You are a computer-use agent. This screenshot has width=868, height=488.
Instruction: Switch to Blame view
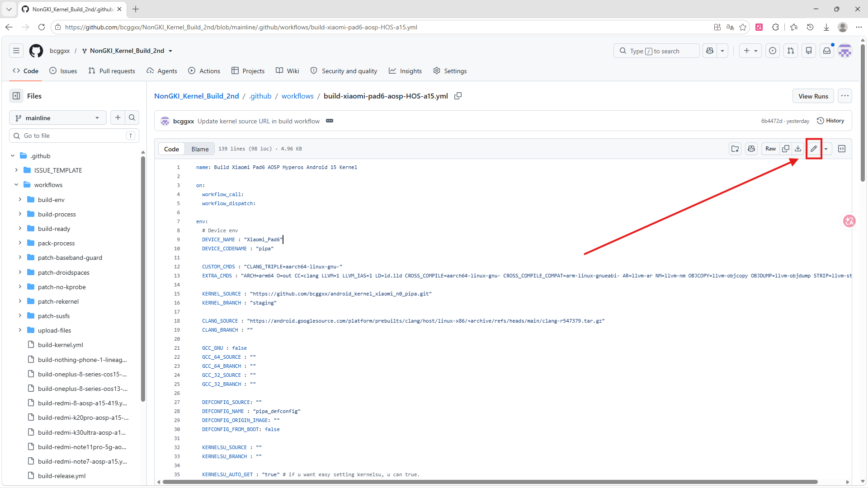tap(200, 149)
